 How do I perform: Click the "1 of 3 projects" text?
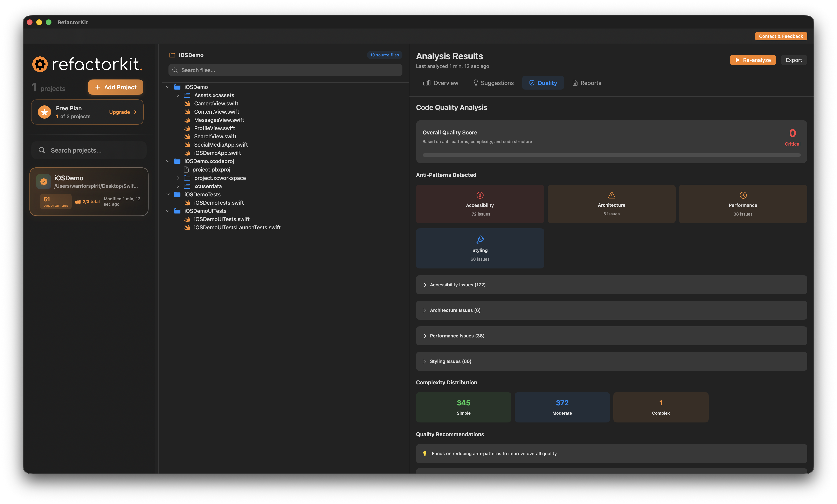73,117
